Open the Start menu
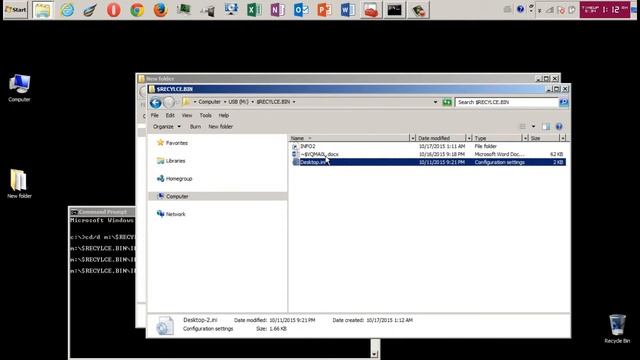The width and height of the screenshot is (640, 360). (x=16, y=9)
